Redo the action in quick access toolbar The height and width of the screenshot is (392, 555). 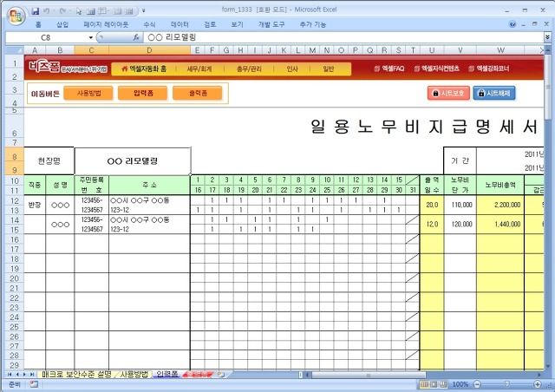coord(62,11)
